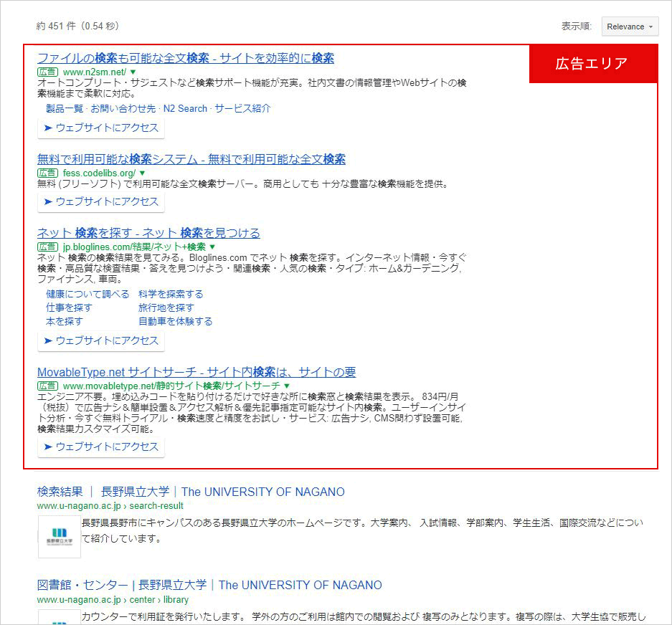Image resolution: width=672 pixels, height=625 pixels.
Task: Expand the green arrow beside fess.codelibs.org/
Action: coord(142,173)
